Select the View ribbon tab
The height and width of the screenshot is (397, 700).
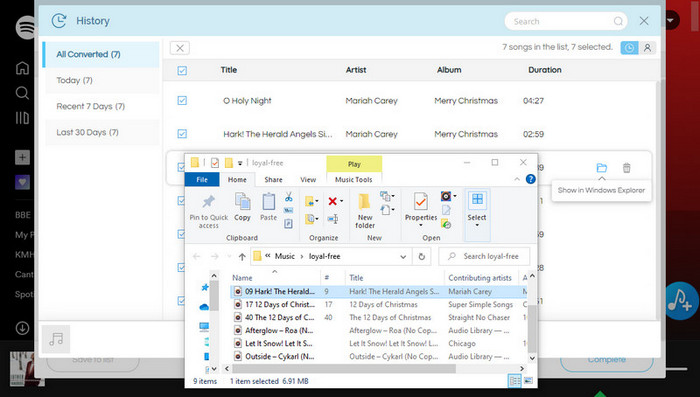[x=308, y=180]
